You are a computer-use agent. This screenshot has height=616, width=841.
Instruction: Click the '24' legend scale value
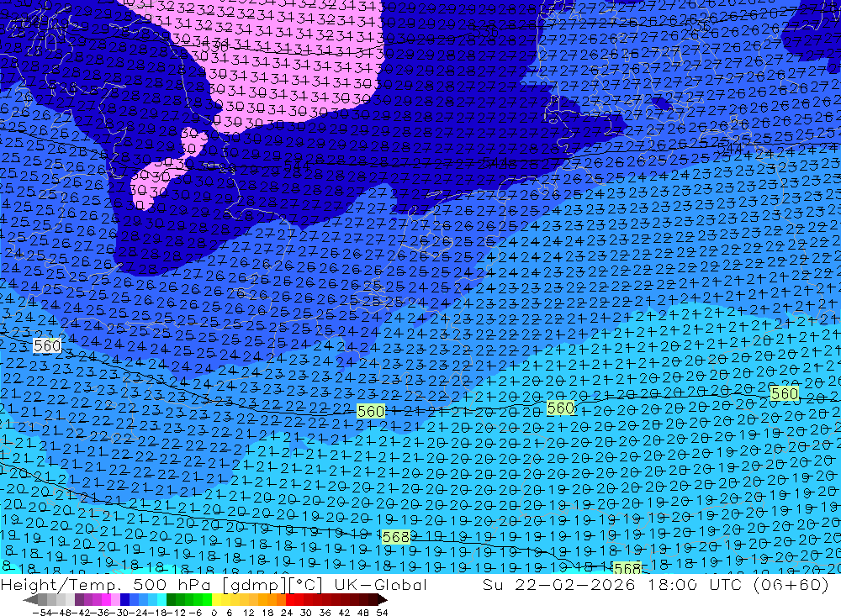[287, 613]
